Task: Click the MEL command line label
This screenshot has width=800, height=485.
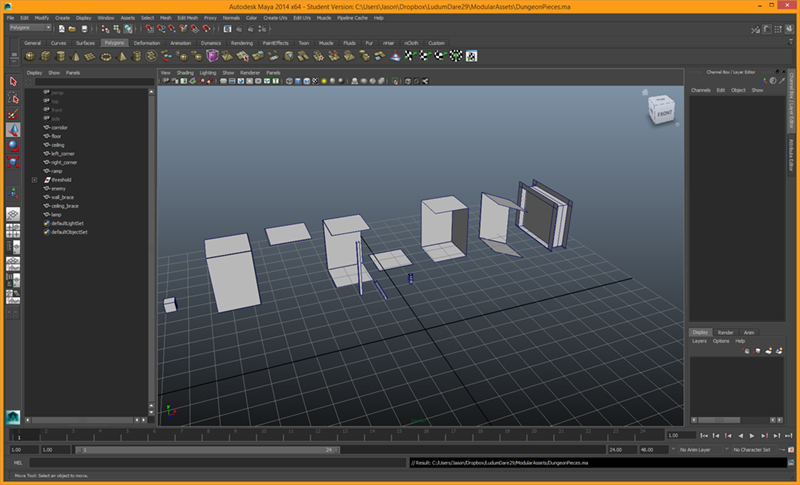Action: (x=18, y=463)
